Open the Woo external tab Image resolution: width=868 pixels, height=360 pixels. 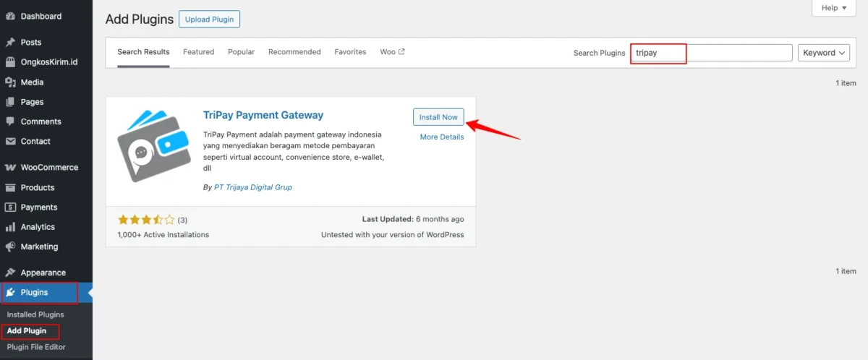[392, 52]
